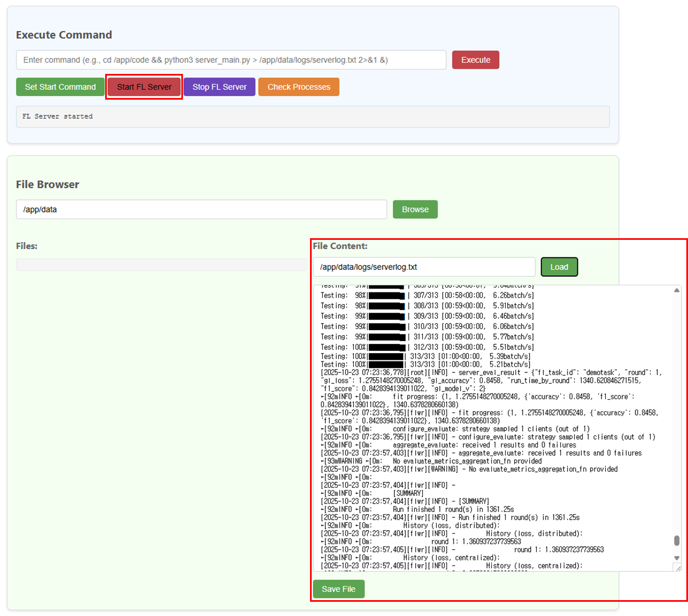Click the log scrollbar down arrow
Viewport: 688px width, 616px height.
[x=676, y=558]
